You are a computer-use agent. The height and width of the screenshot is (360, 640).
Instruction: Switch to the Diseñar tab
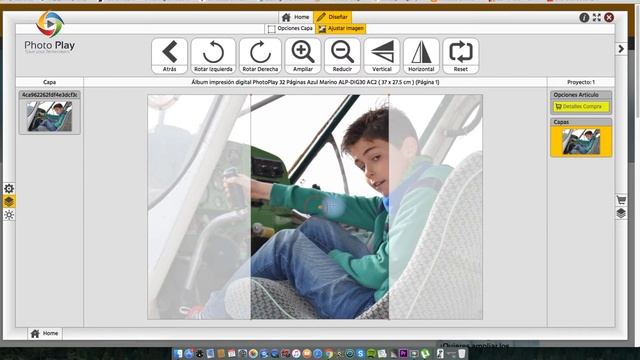point(333,17)
